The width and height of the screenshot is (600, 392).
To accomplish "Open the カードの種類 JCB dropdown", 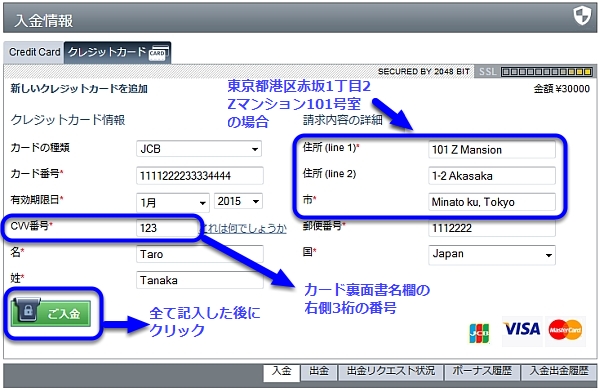I will click(199, 149).
